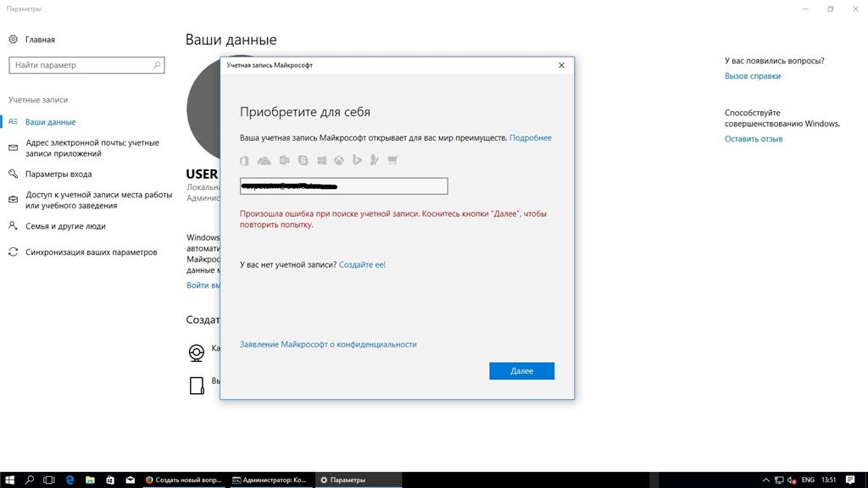Launch Edge from the taskbar
The width and height of the screenshot is (868, 488).
(x=70, y=480)
